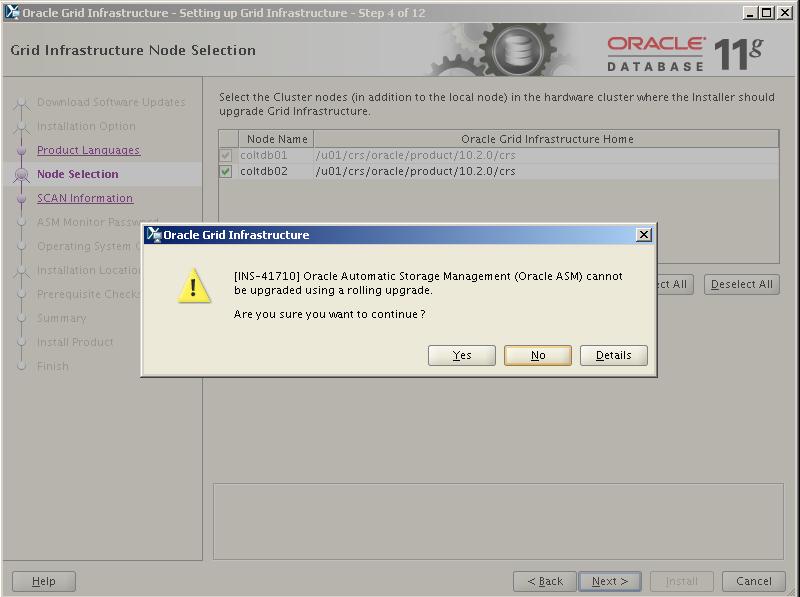Open Help for the installer
800x597 pixels.
pyautogui.click(x=44, y=581)
